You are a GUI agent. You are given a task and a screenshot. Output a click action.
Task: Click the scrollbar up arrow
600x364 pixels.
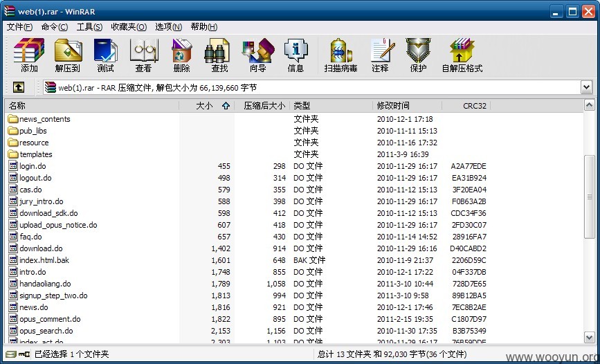(x=590, y=105)
